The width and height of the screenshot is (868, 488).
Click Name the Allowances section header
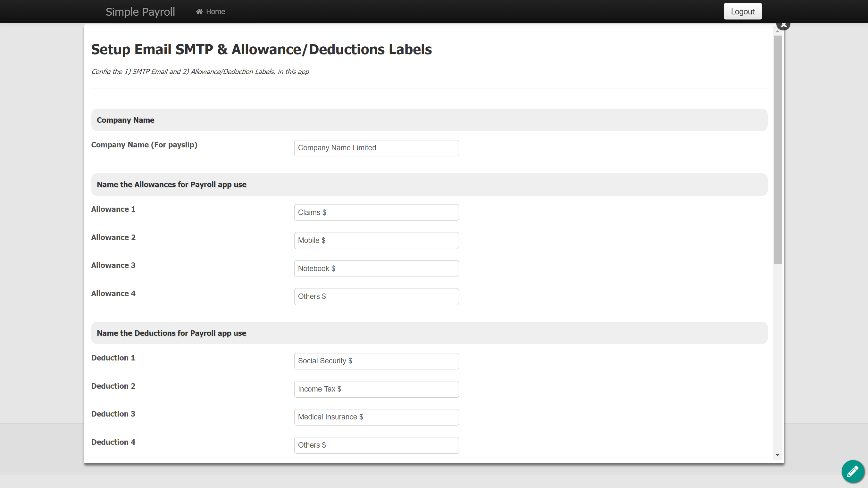point(429,185)
